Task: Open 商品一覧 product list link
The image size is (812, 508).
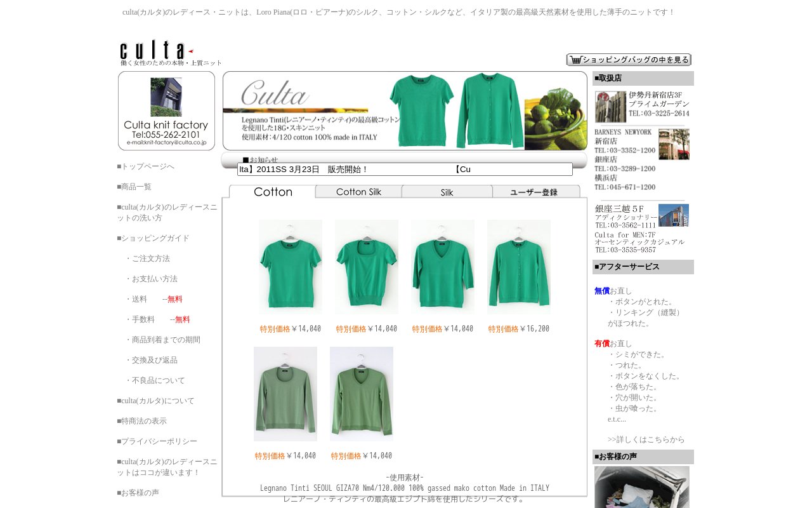Action: pos(134,187)
